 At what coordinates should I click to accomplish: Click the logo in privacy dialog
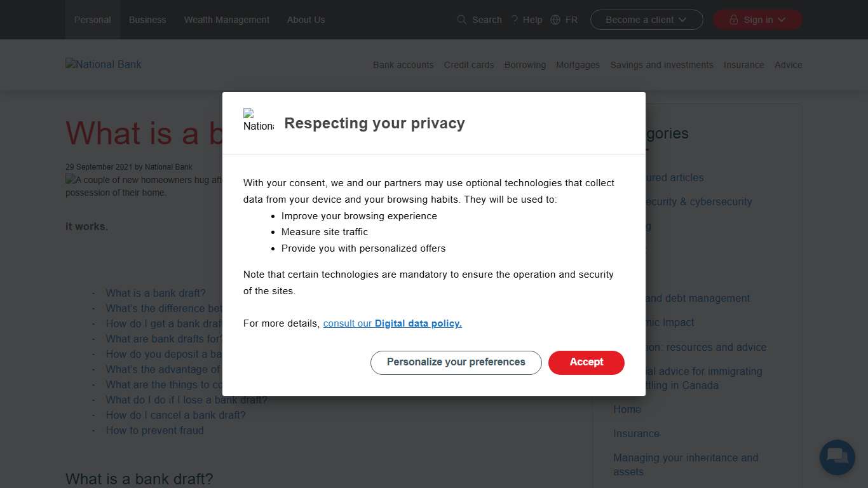click(x=258, y=120)
